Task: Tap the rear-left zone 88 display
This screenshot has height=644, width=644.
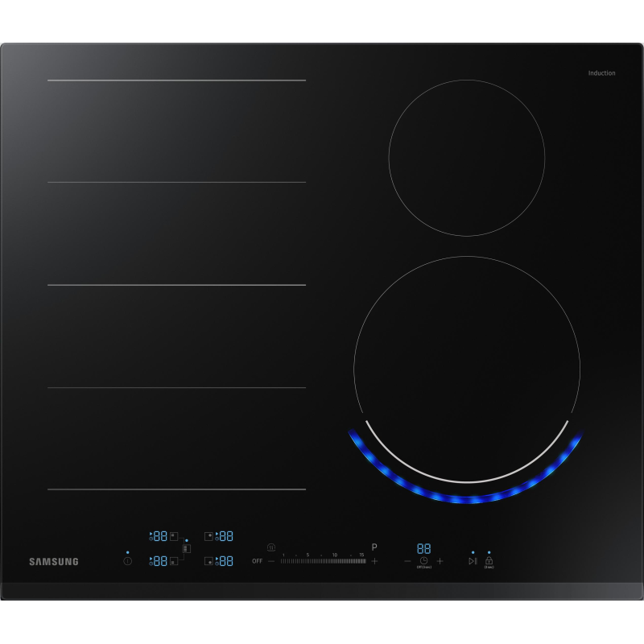Action: click(x=160, y=536)
